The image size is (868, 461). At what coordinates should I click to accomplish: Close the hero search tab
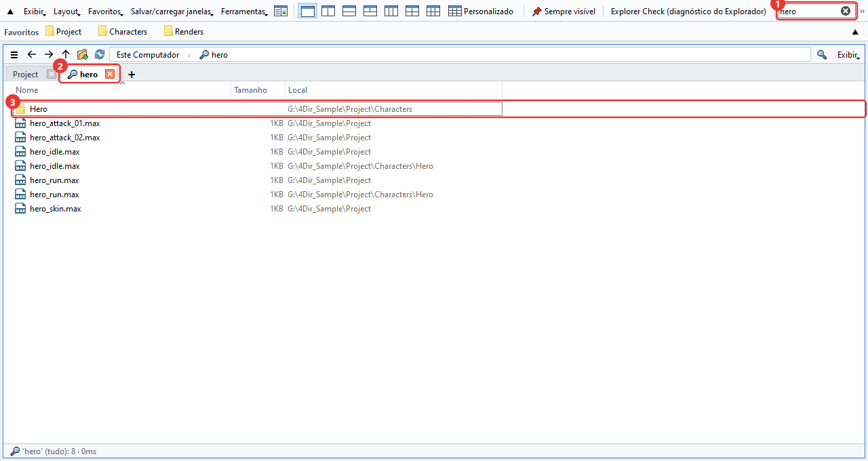point(110,75)
